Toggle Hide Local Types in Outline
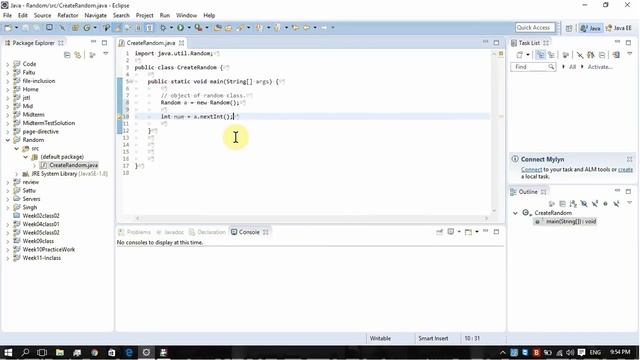Image resolution: width=640 pixels, height=360 pixels. tap(616, 203)
